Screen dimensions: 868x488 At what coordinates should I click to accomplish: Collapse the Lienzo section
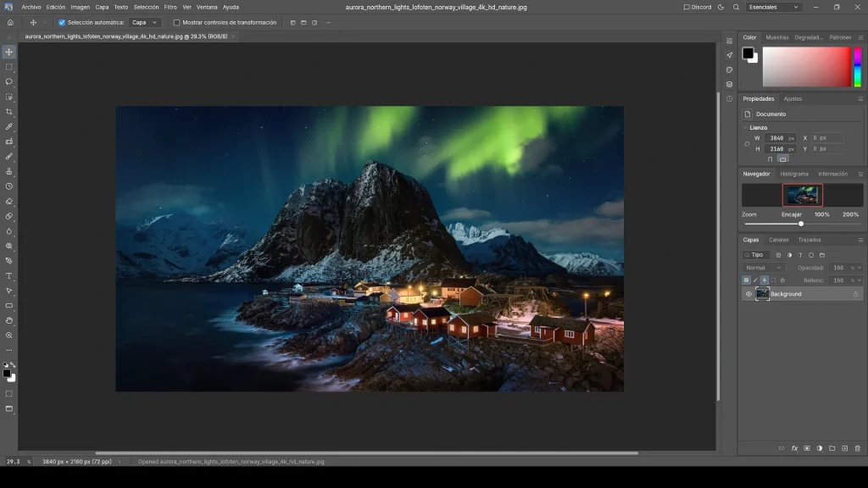pos(745,128)
